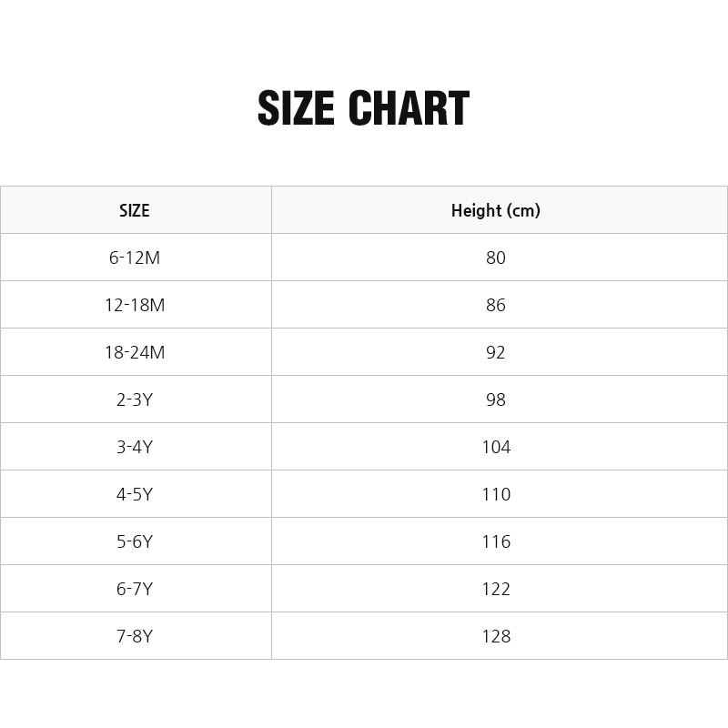Click the 4-5Y size cell
Screen dimensions: 728x728
135,494
